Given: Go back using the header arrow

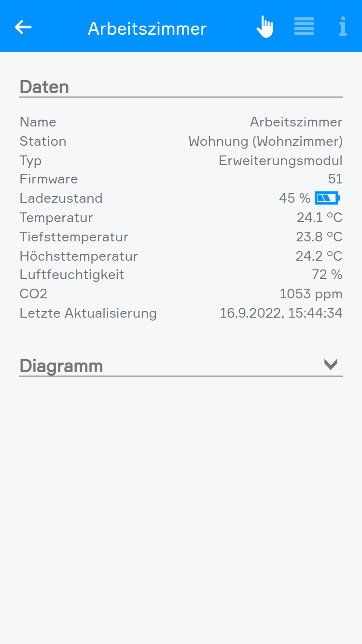Looking at the screenshot, I should [23, 27].
